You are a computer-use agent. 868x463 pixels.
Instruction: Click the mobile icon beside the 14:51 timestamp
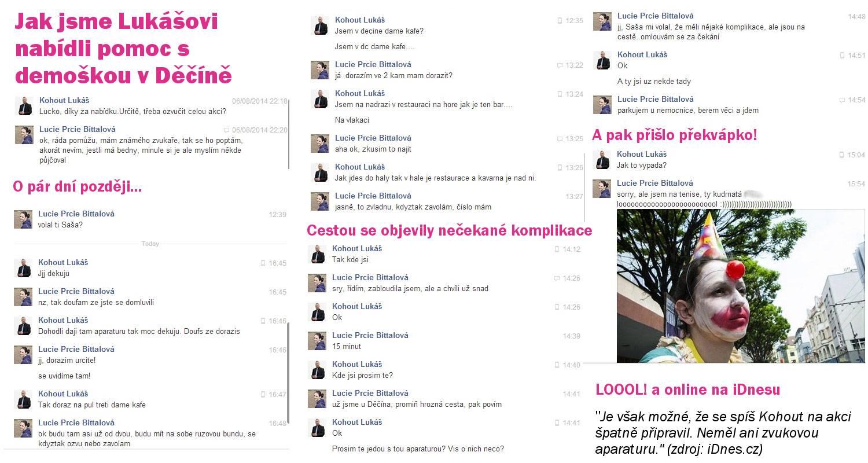pyautogui.click(x=842, y=56)
